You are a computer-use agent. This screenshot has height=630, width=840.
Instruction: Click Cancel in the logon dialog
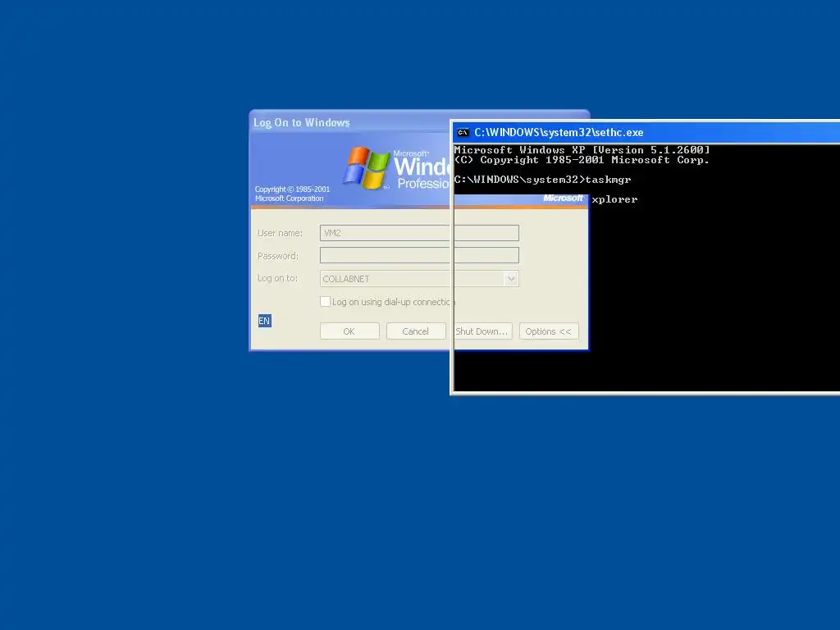click(x=416, y=331)
